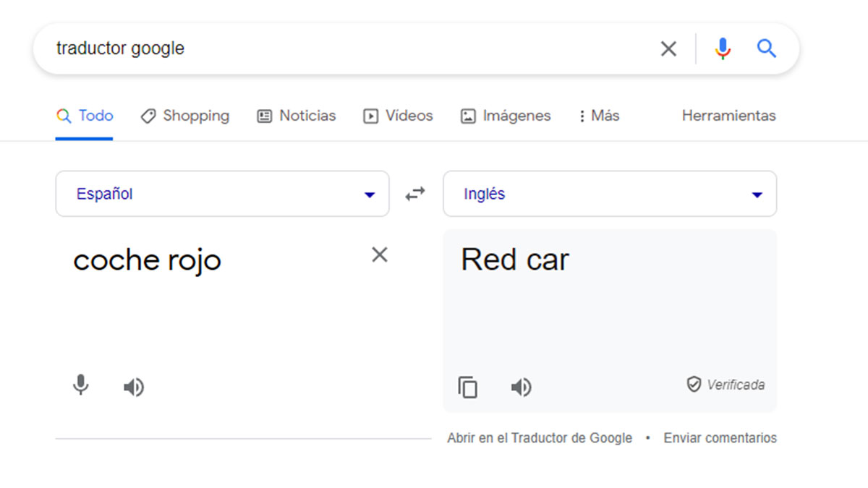Open the Español source language dropdown
This screenshot has width=868, height=488.
[x=222, y=194]
